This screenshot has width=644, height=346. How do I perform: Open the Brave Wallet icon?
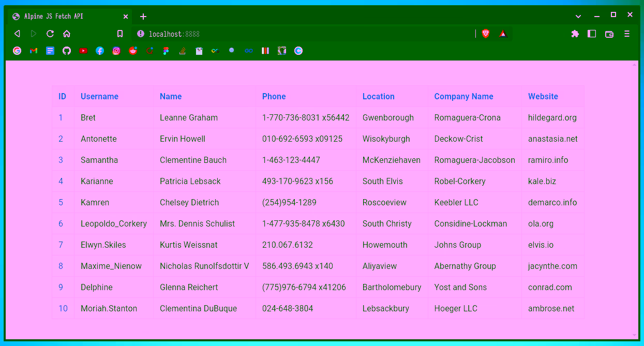pyautogui.click(x=609, y=33)
